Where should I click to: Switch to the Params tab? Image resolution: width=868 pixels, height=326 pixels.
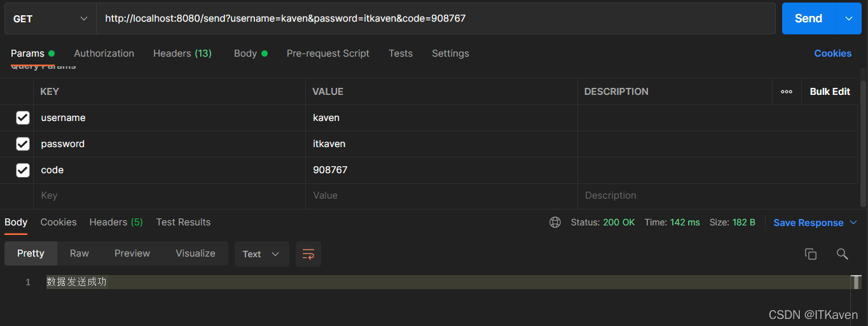click(x=32, y=53)
